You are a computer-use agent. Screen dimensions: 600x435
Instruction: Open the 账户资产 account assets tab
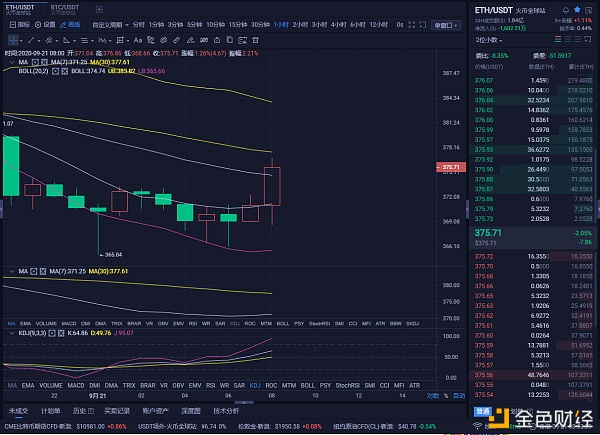pos(155,411)
